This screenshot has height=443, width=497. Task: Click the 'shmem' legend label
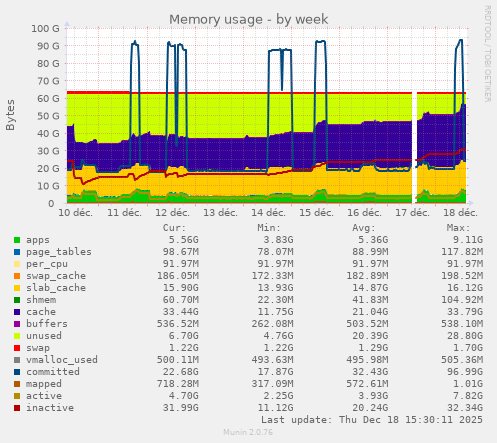pyautogui.click(x=41, y=300)
